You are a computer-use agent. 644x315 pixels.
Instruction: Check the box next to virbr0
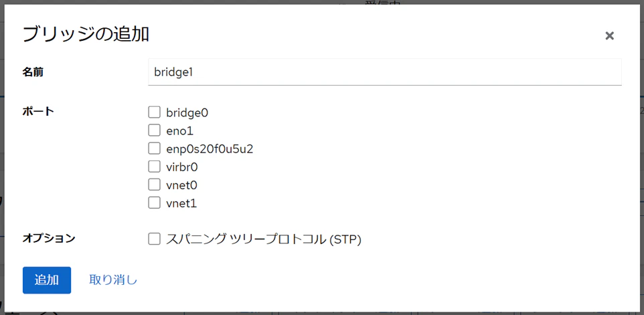[154, 167]
